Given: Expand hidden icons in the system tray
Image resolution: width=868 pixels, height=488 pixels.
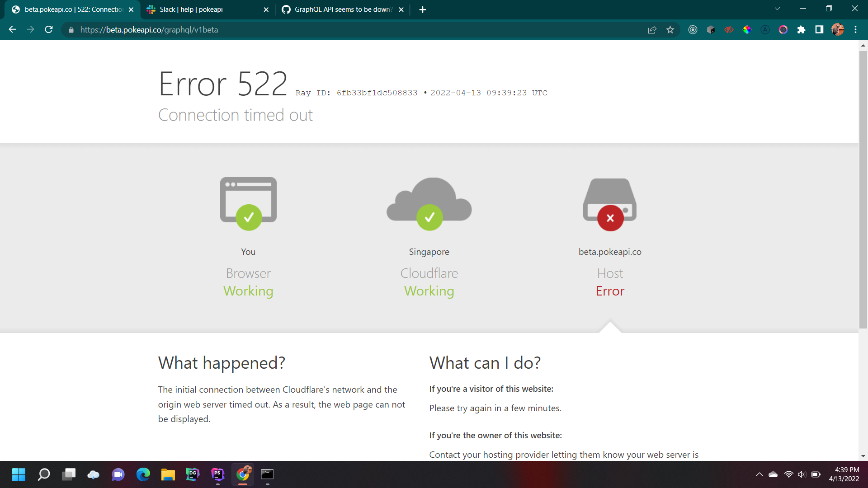Looking at the screenshot, I should [759, 475].
